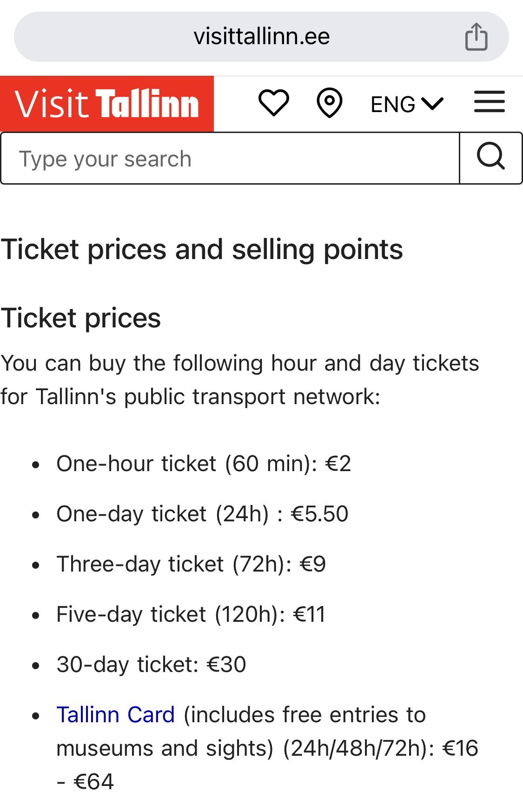Viewport: 523px width, 812px height.
Task: Select the Five-day ticket €11 item
Action: (191, 614)
